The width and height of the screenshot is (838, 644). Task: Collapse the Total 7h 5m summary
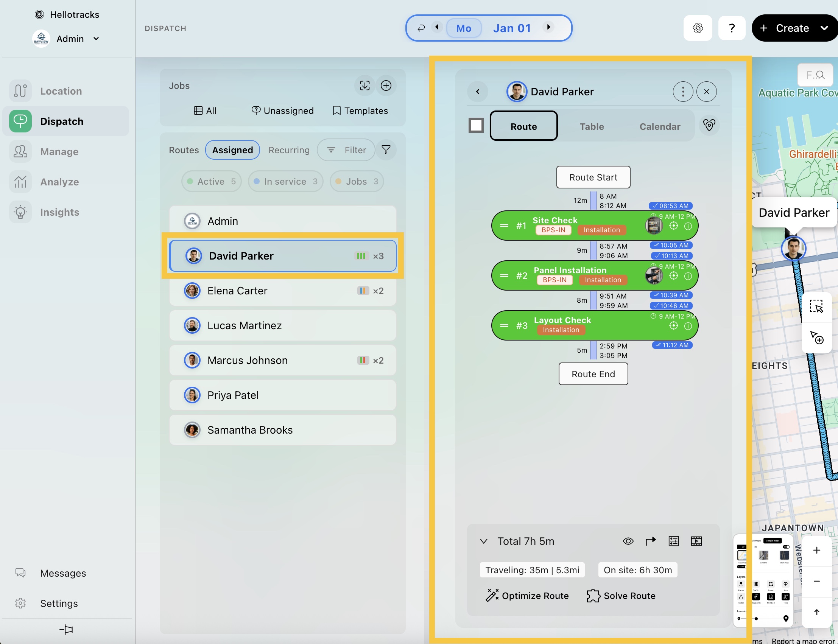point(483,541)
